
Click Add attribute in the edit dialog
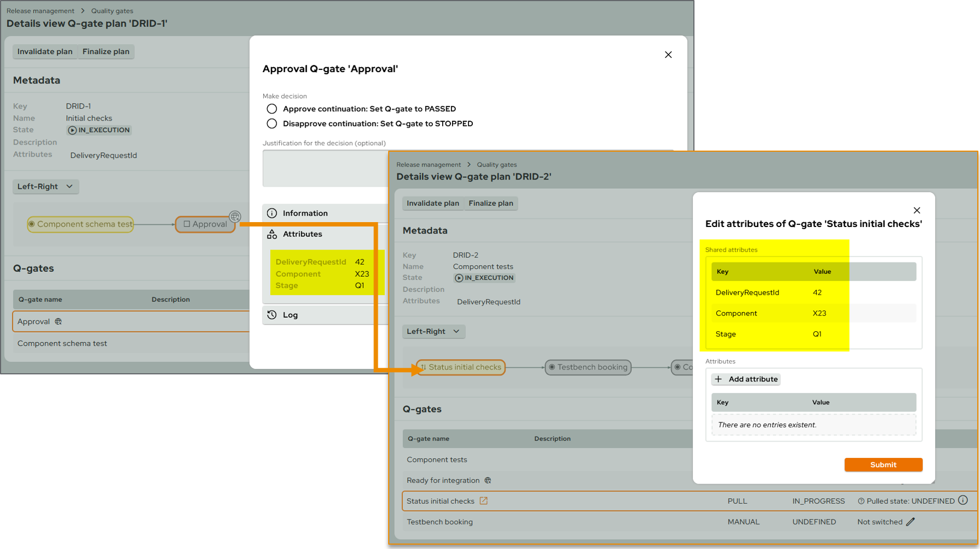click(x=746, y=379)
